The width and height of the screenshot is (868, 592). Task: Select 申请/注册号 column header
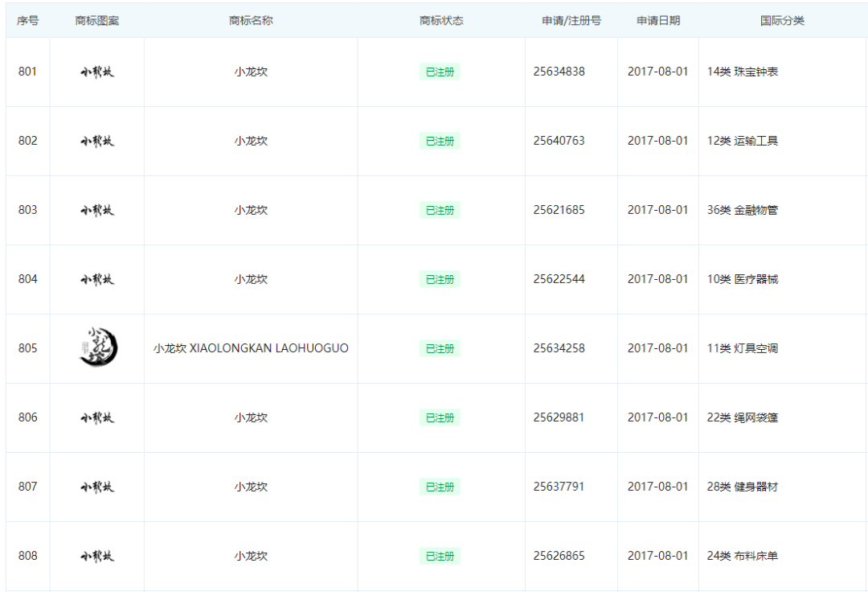coord(571,21)
